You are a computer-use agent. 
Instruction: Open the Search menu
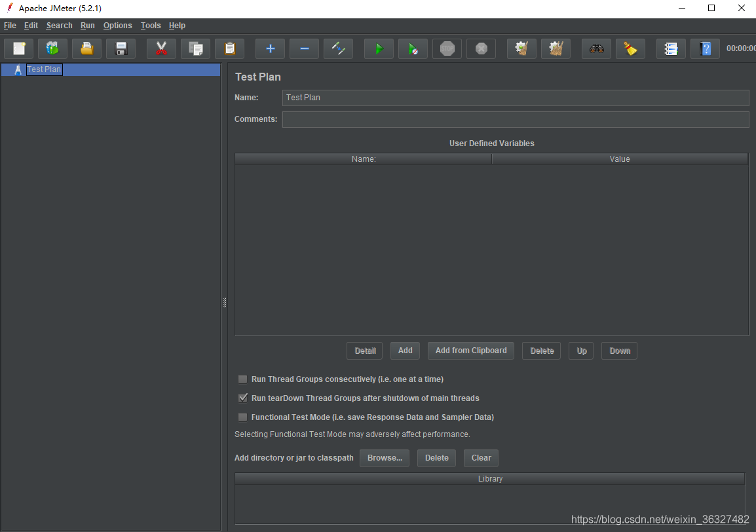coord(59,26)
